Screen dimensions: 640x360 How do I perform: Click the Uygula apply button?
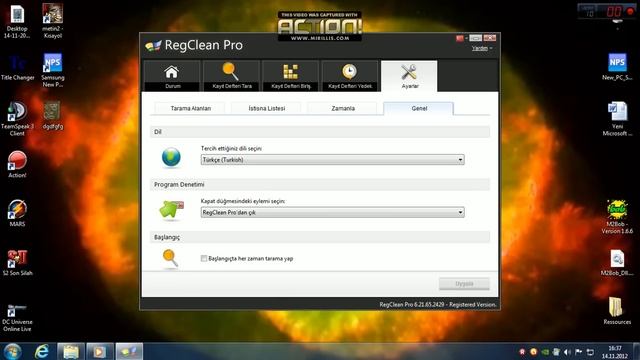[464, 284]
